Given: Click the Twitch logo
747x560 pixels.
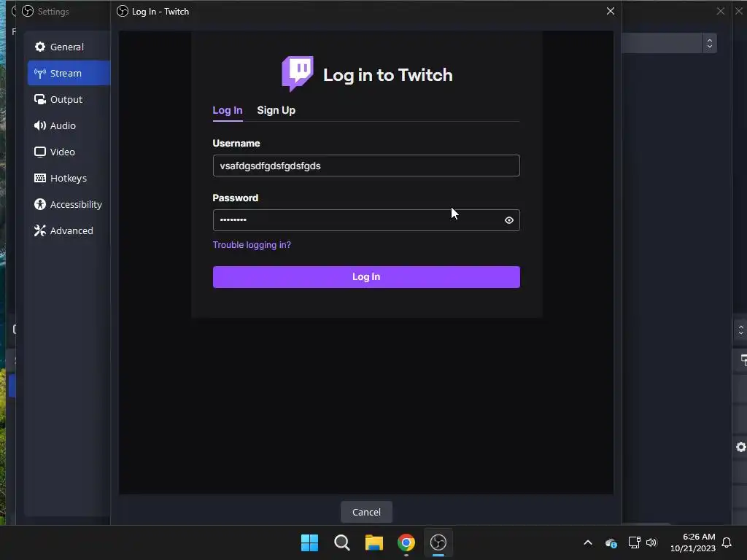Looking at the screenshot, I should (x=298, y=74).
